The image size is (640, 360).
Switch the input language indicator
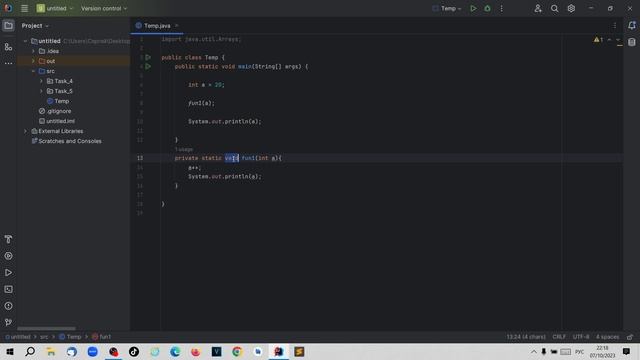pos(579,352)
